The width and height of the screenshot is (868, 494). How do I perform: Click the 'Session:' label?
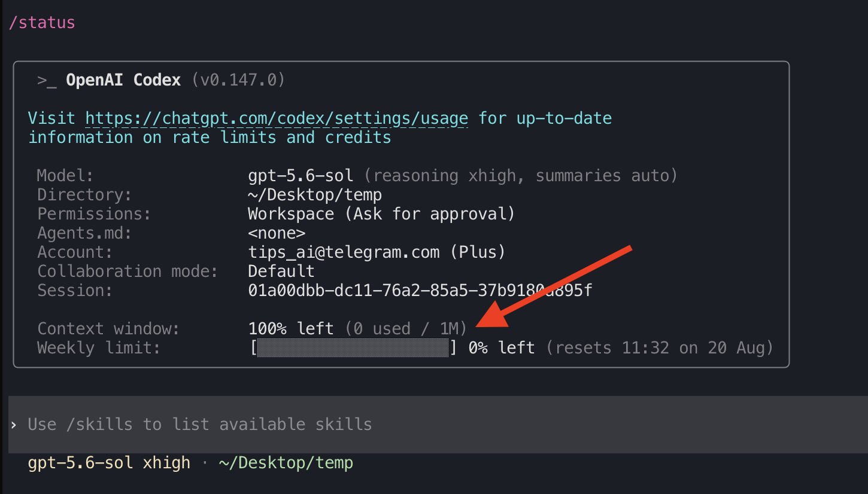(x=75, y=291)
